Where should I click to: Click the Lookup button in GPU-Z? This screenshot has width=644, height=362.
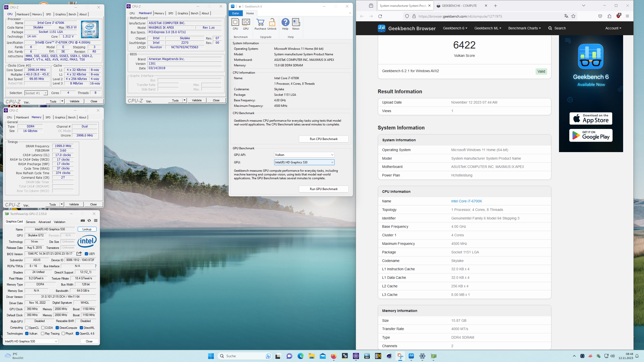[x=87, y=229]
